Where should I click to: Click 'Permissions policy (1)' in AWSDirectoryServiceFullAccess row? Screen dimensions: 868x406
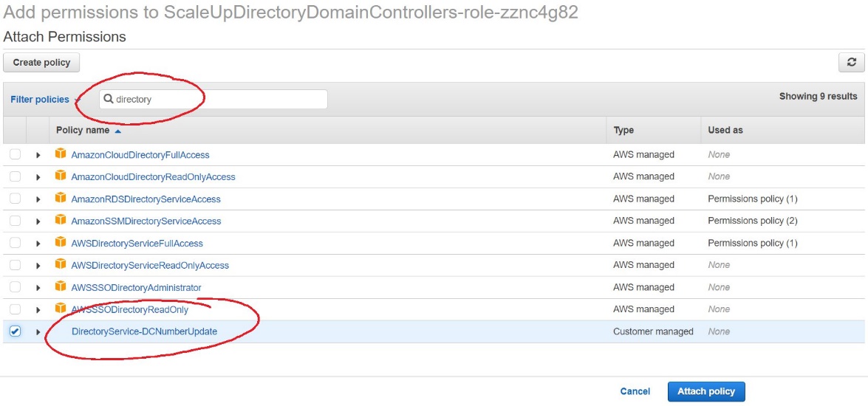(752, 243)
